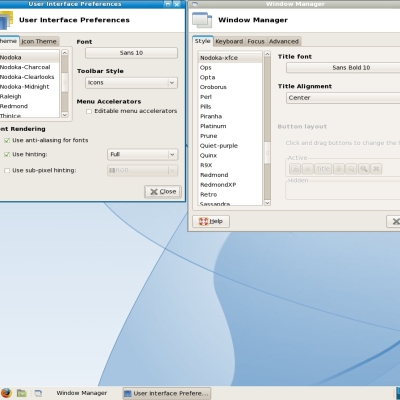Select Nodoka-xfce window style

pyautogui.click(x=230, y=58)
